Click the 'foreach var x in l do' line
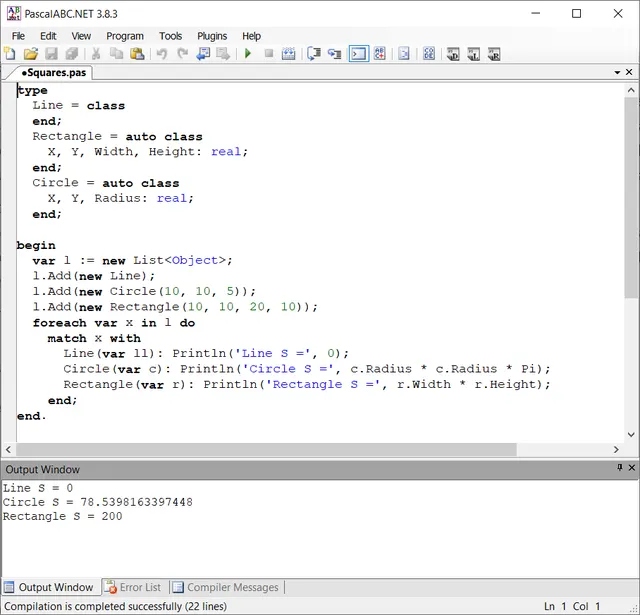Screen dimensions: 640x615 click(x=114, y=323)
